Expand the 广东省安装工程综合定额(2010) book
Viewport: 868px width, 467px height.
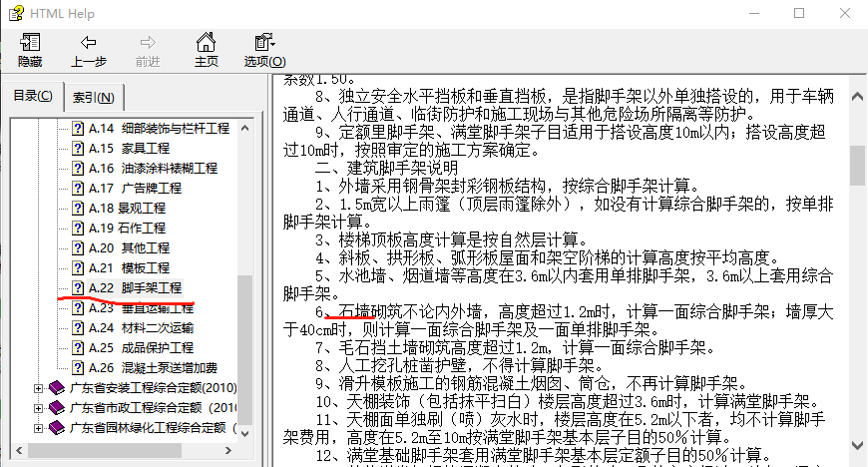tap(38, 388)
